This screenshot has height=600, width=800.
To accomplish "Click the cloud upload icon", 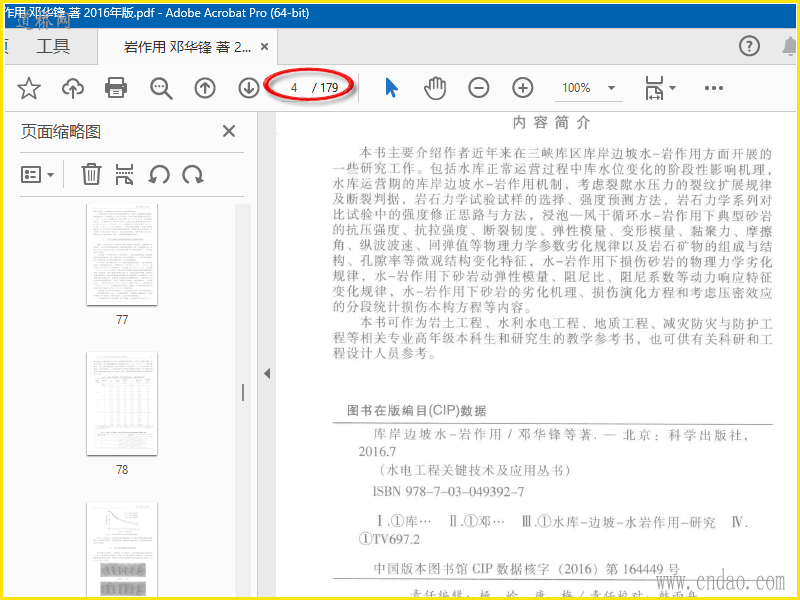I will coord(73,88).
